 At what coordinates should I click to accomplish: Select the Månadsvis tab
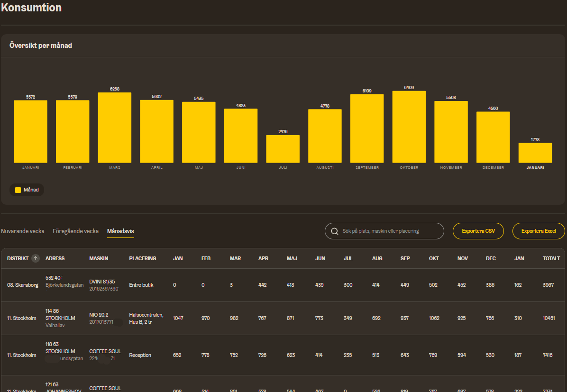(x=120, y=231)
